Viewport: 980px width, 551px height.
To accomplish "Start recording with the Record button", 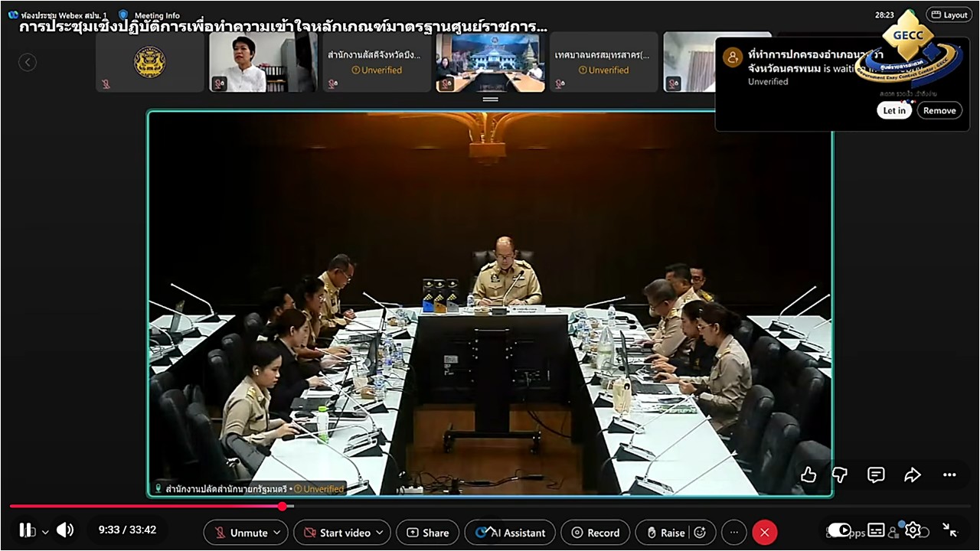I will tap(595, 533).
